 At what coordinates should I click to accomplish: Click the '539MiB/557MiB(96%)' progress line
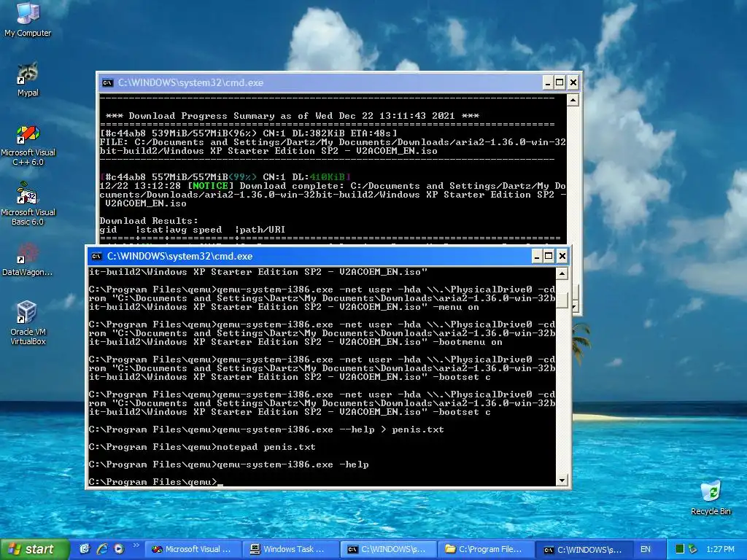pos(248,133)
